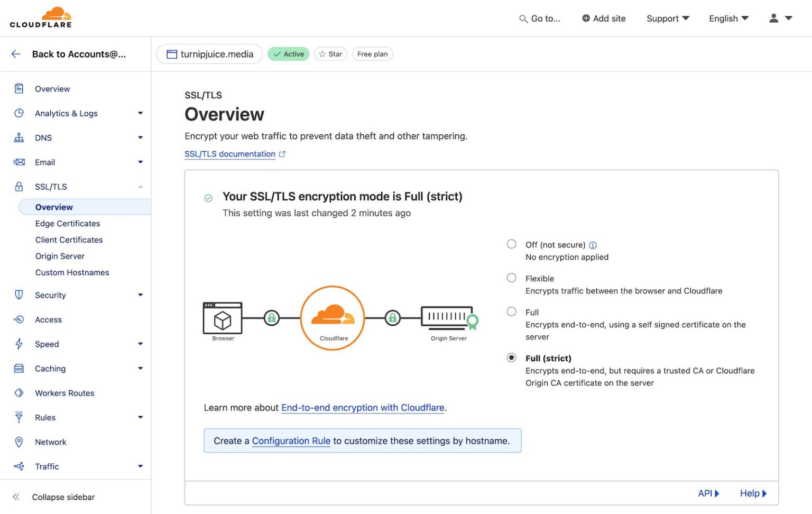Click the Workers Routes icon

point(19,393)
